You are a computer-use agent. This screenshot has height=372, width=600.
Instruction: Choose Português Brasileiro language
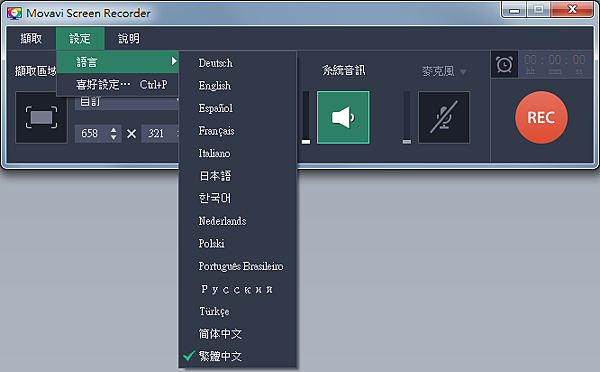coord(238,266)
